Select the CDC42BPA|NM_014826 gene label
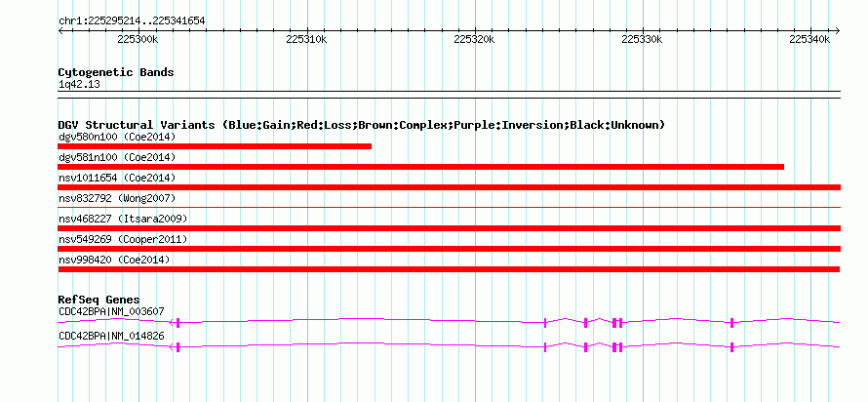 (x=111, y=336)
